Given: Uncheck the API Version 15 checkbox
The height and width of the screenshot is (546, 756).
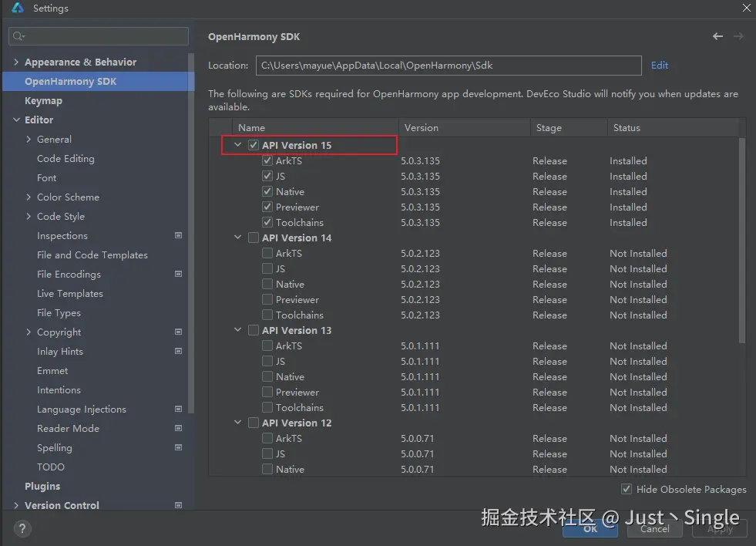Looking at the screenshot, I should [x=253, y=145].
